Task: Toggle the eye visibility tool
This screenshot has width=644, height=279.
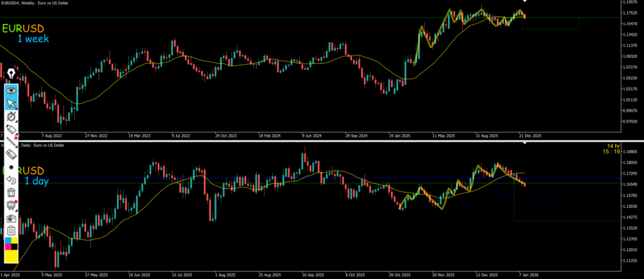Action: pos(11,90)
